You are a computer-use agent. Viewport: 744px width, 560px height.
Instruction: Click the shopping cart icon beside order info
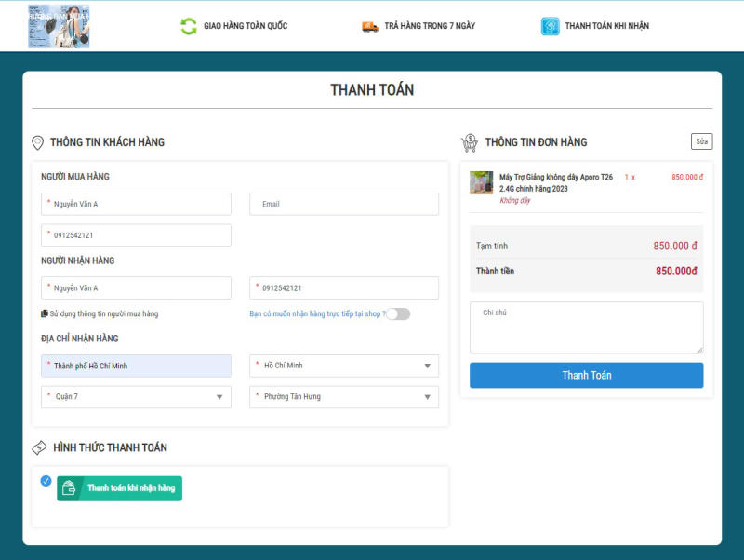[x=470, y=142]
